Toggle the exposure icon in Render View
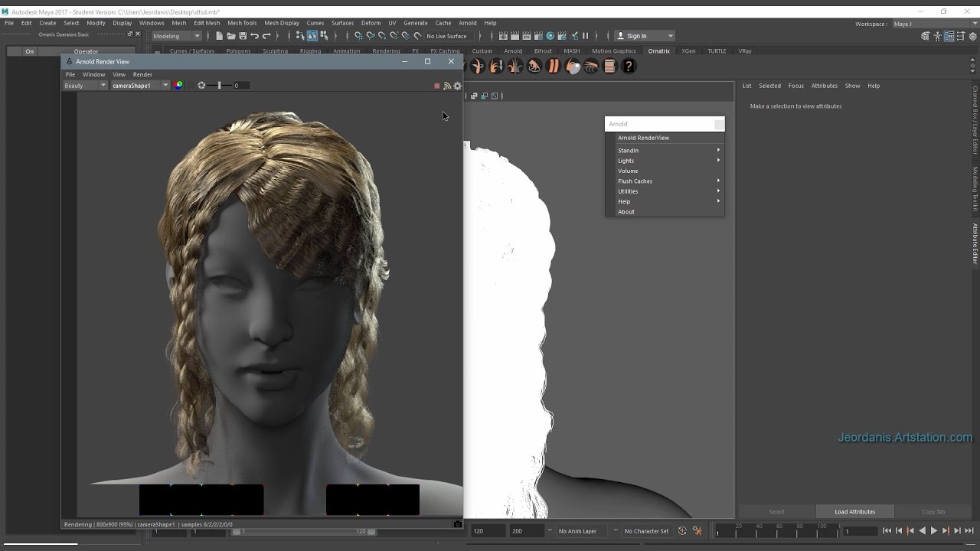The height and width of the screenshot is (551, 980). 201,86
